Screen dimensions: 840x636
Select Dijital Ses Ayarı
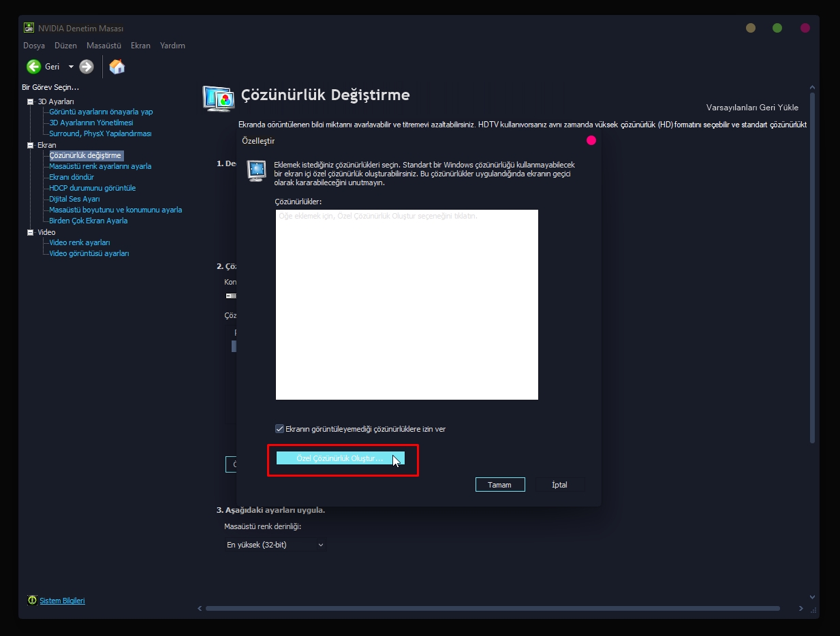coord(74,199)
